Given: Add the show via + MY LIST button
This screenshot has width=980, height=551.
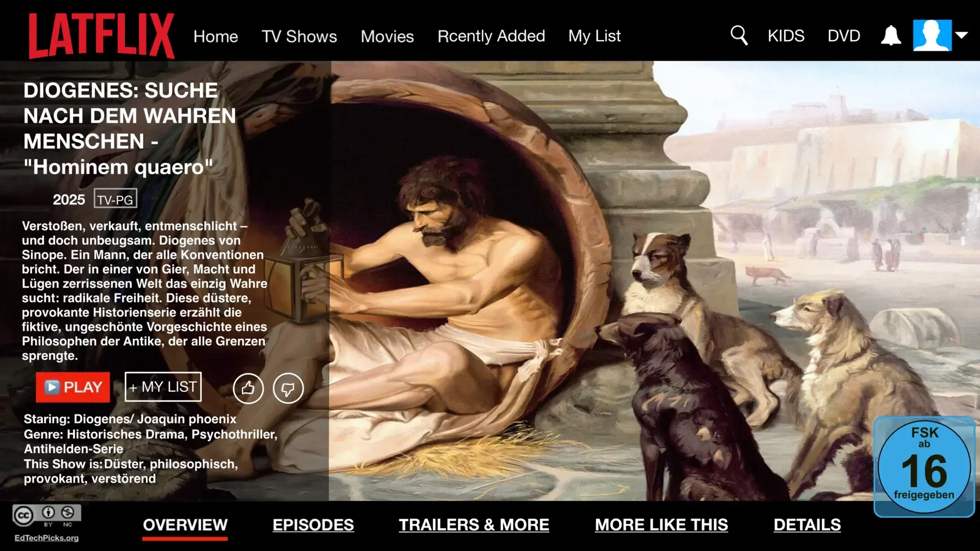Looking at the screenshot, I should tap(163, 387).
